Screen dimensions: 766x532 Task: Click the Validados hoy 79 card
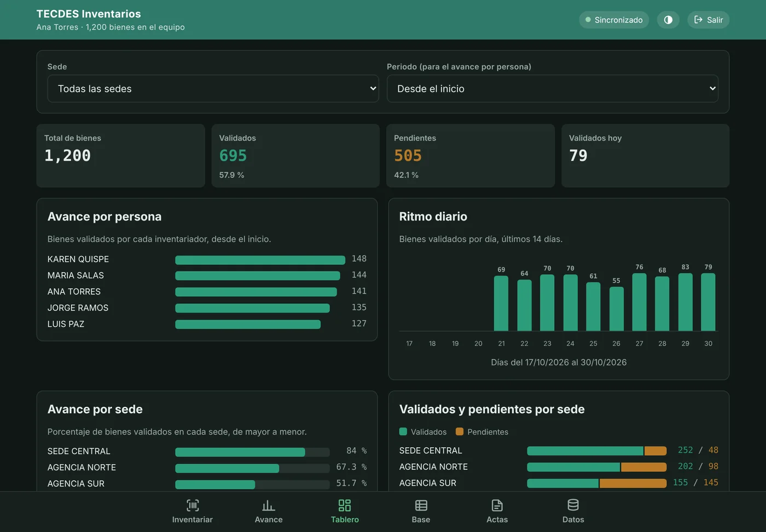[646, 155]
